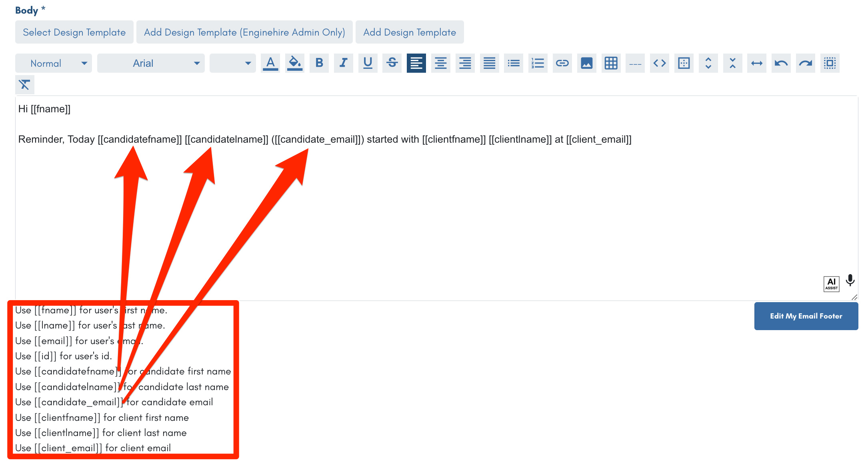Image resolution: width=868 pixels, height=470 pixels.
Task: Toggle strikethrough formatting
Action: tap(392, 63)
